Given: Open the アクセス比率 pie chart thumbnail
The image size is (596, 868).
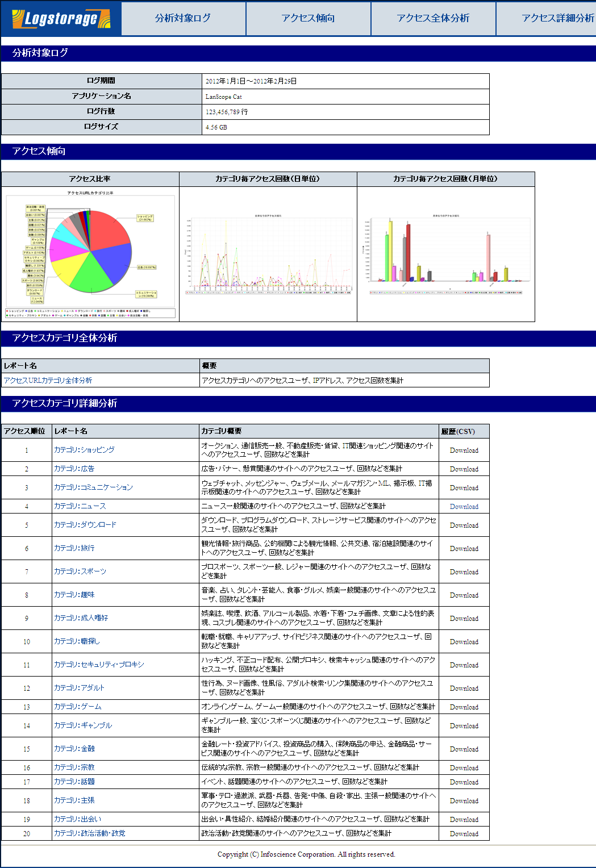Looking at the screenshot, I should tap(90, 254).
